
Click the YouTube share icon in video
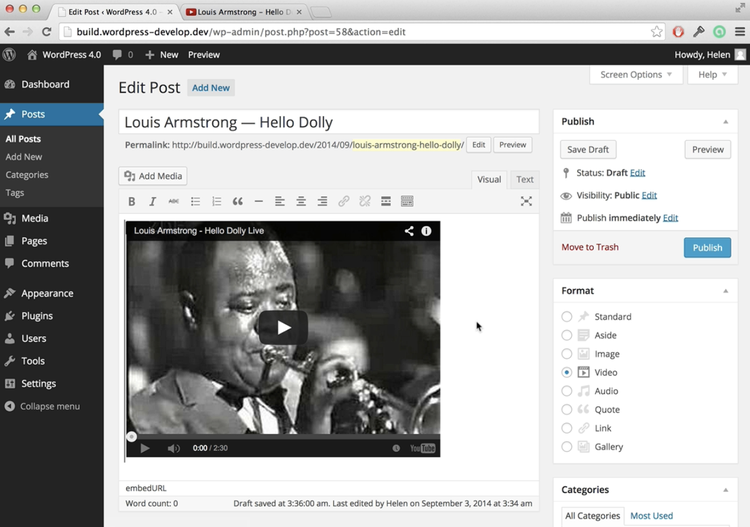409,231
